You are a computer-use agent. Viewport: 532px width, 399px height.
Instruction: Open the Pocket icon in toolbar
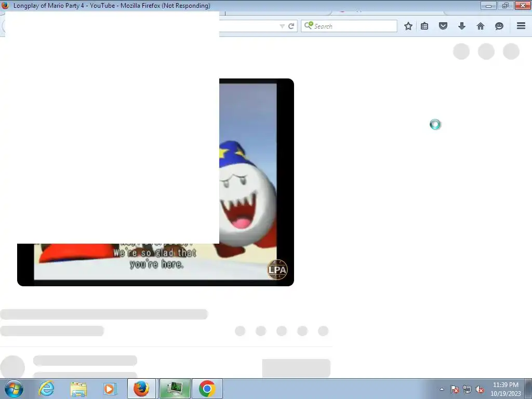(443, 26)
